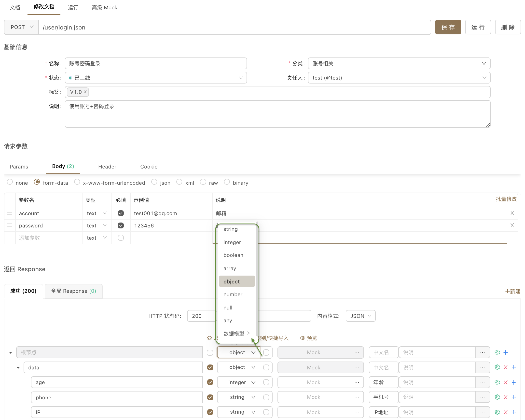This screenshot has width=525, height=420.
Task: Click the +新建 new response link
Action: (513, 291)
